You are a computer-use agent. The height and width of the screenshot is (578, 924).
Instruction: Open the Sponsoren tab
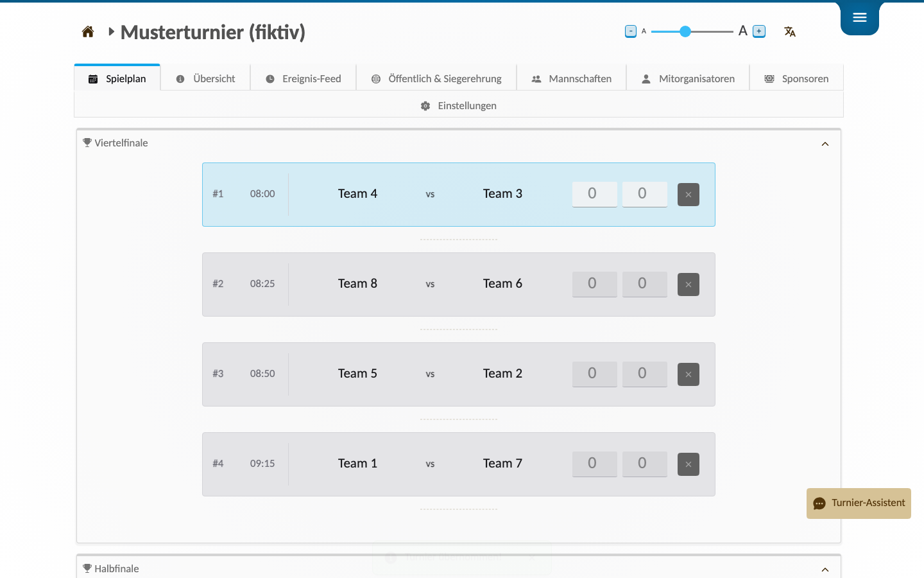pyautogui.click(x=796, y=78)
